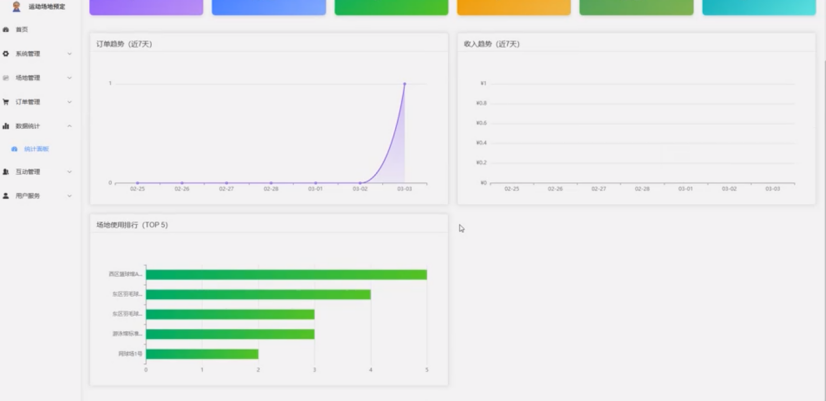Click the 订单管理 shopping cart icon
Screen dimensions: 826x401
point(6,102)
